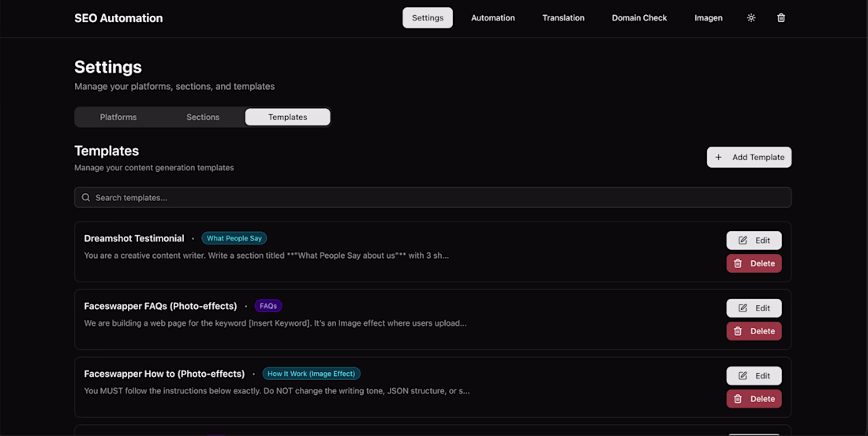868x436 pixels.
Task: Open the Settings nav item
Action: pos(428,17)
